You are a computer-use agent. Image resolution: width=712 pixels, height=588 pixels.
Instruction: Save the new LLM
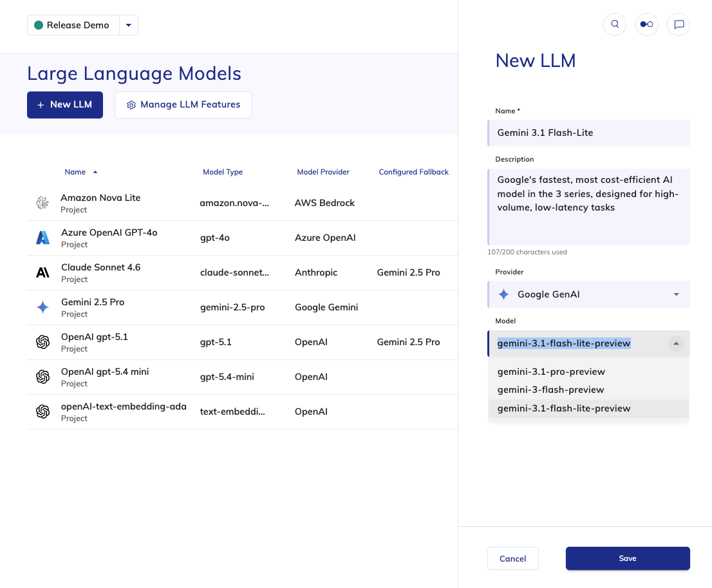pyautogui.click(x=628, y=558)
